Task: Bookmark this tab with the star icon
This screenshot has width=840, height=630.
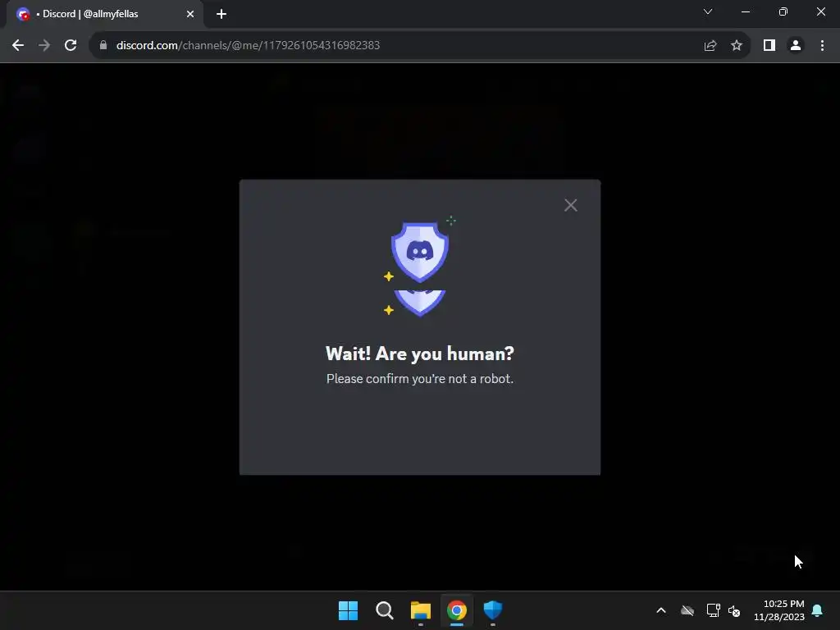Action: coord(737,46)
